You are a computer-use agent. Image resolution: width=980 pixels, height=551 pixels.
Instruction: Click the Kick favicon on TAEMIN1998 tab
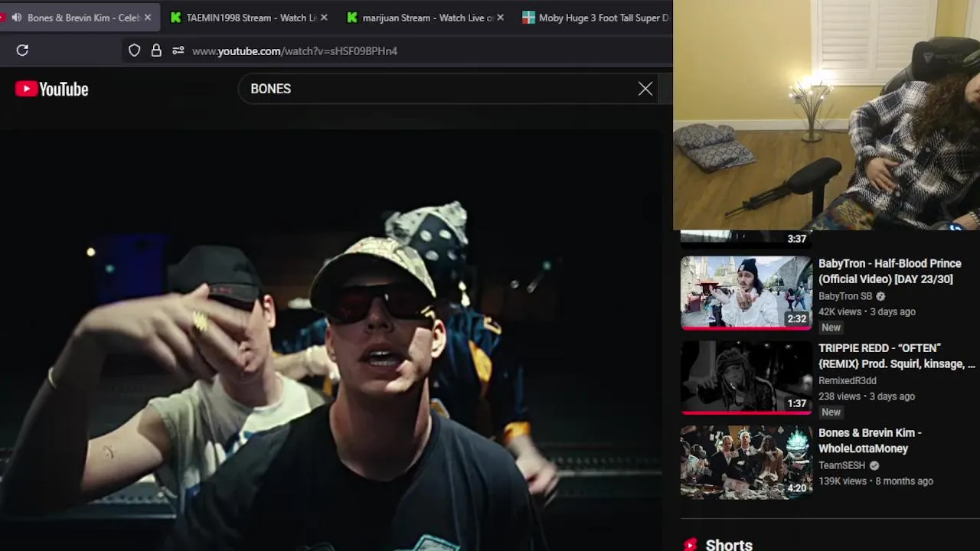click(176, 18)
